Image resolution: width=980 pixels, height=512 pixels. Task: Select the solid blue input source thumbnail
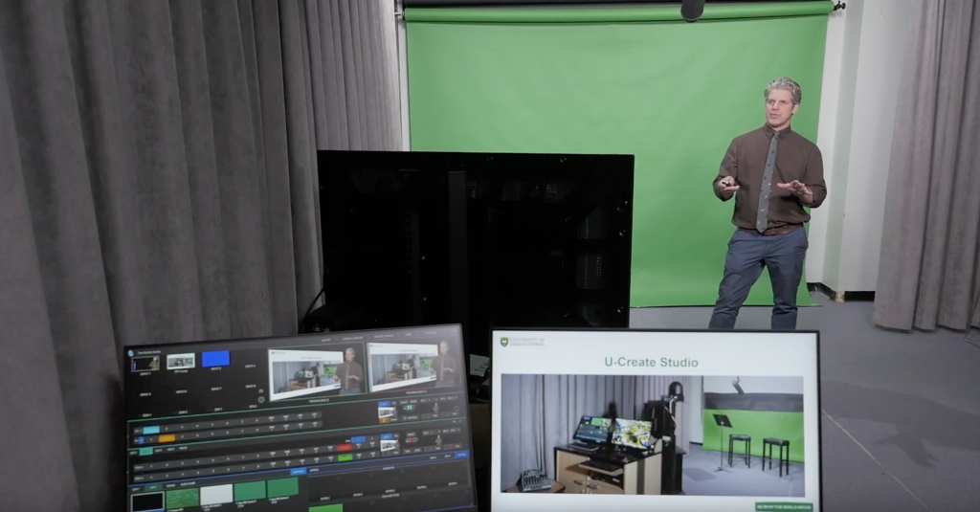[215, 359]
